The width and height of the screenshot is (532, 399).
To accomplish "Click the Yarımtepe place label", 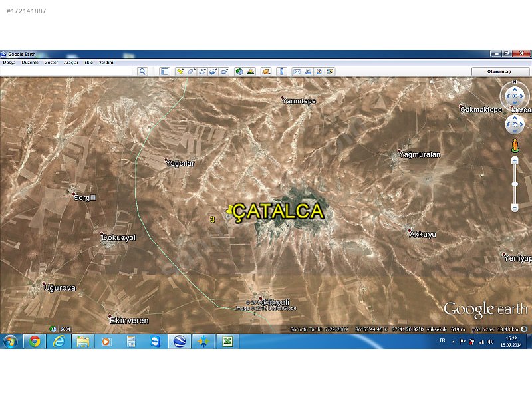I will pos(299,101).
